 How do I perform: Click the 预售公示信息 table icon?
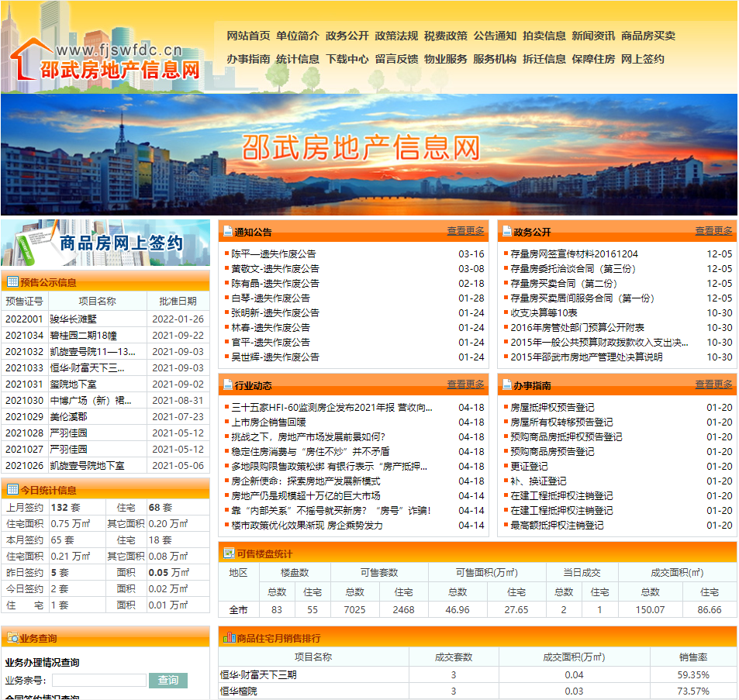(x=12, y=282)
